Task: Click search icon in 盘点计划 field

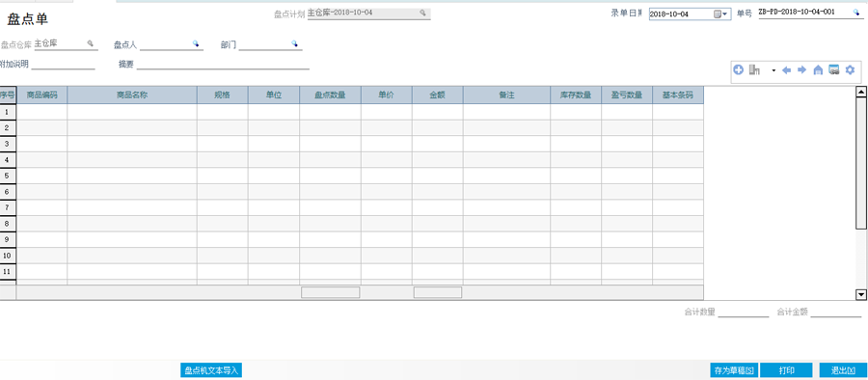Action: [x=422, y=13]
